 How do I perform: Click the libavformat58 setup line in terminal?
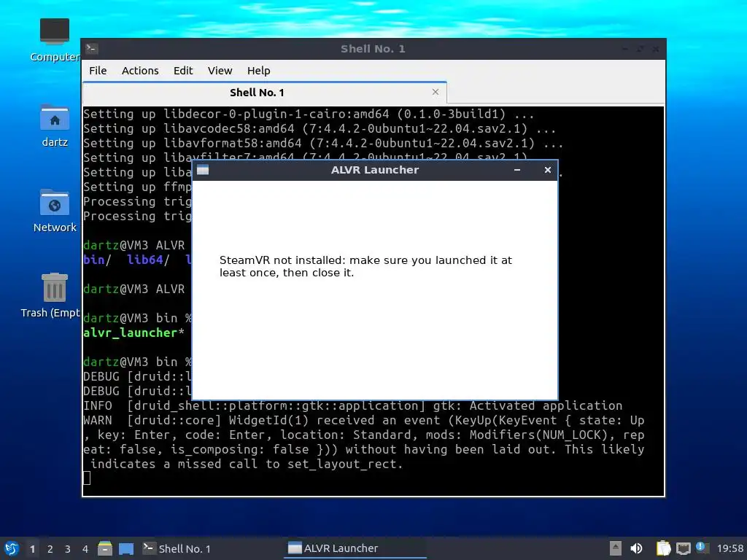click(323, 144)
